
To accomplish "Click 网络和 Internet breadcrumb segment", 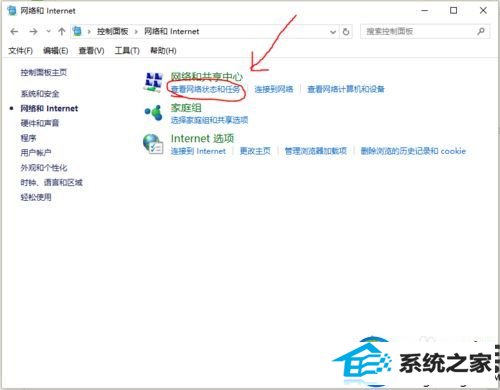I will pos(172,32).
